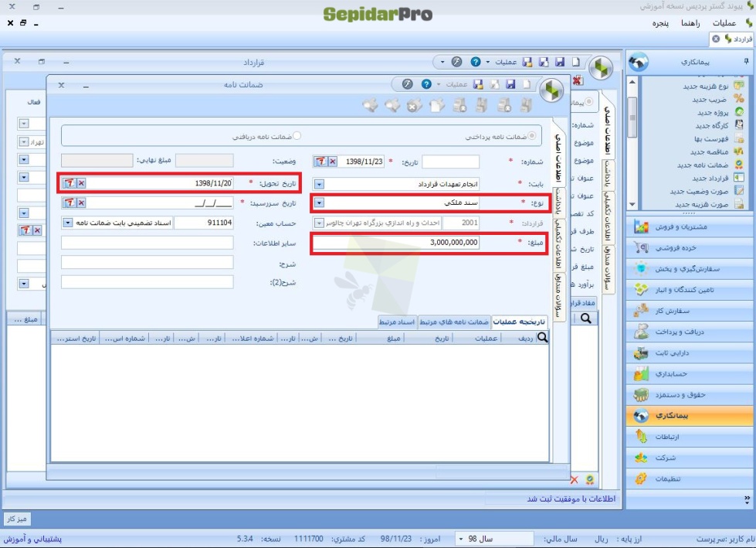Open حساب معین dropdown arrow

point(68,223)
